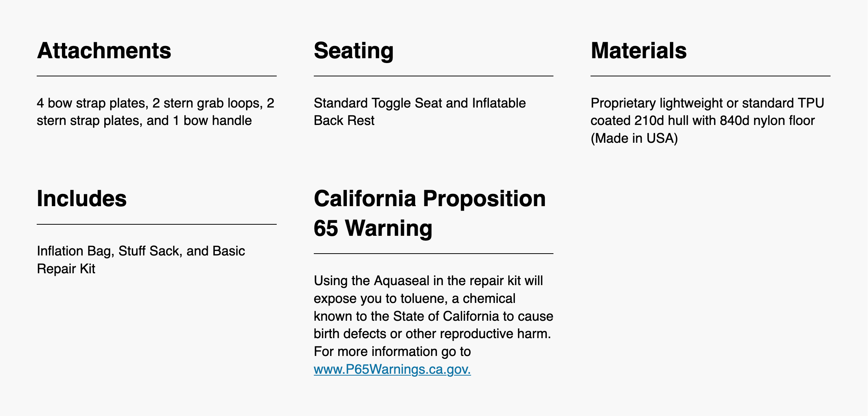Click the divider line under Materials
The image size is (868, 416).
(x=710, y=76)
